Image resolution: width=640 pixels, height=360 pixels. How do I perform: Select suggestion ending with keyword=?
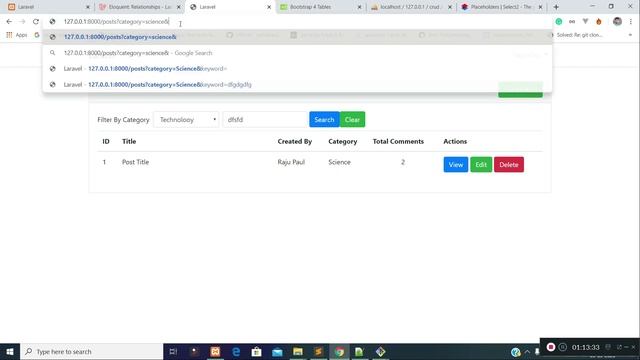tap(297, 69)
